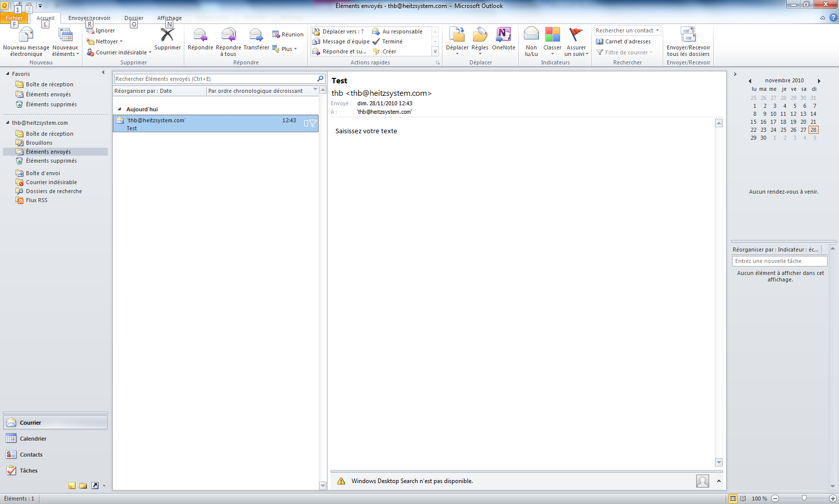Open the Courrier navigation button

(x=55, y=423)
